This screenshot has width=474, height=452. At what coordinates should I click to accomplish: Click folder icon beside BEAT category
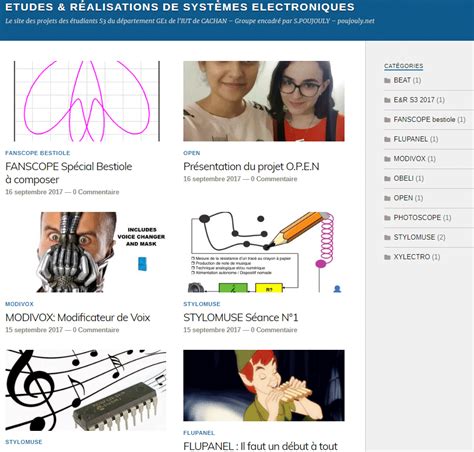click(x=387, y=80)
